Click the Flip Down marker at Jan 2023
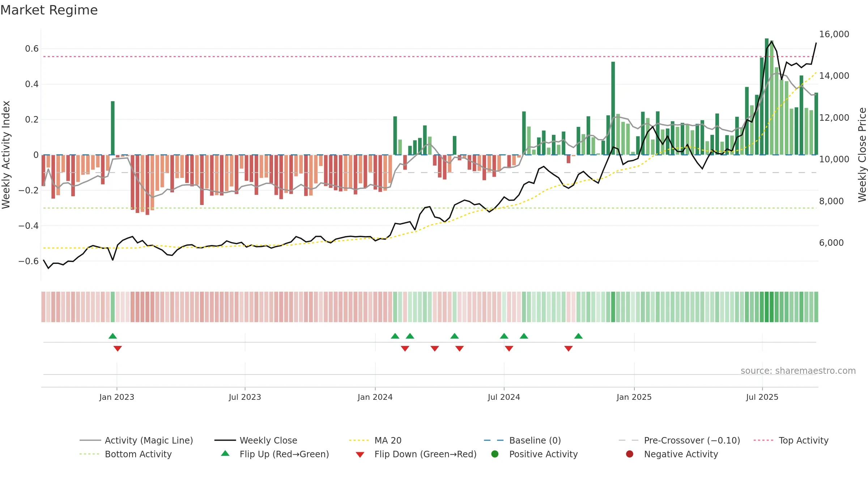 [118, 348]
